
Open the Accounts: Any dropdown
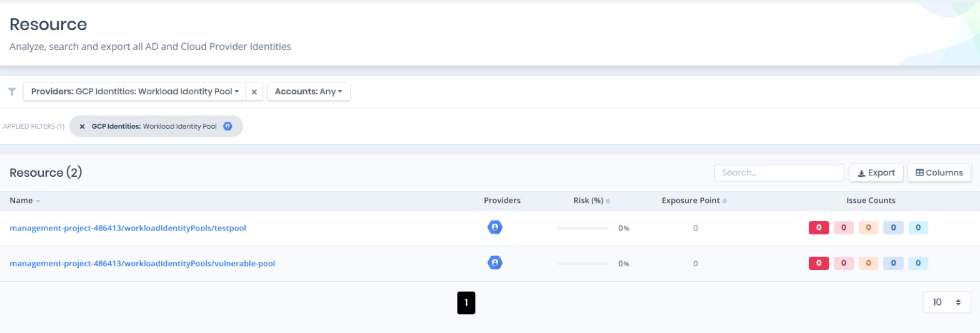point(309,92)
